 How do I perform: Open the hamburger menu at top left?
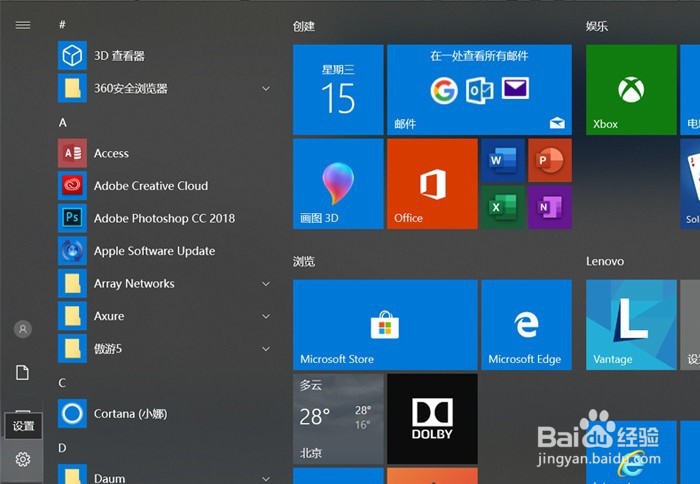pos(23,25)
